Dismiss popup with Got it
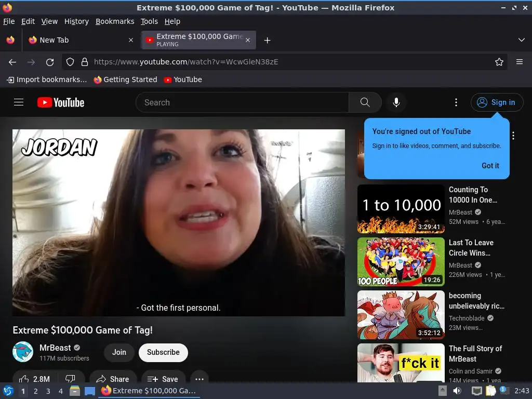This screenshot has height=399, width=532. coord(490,166)
